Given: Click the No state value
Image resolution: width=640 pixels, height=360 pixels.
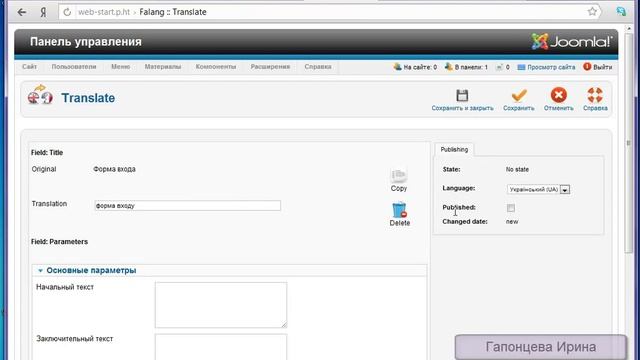Looking at the screenshot, I should coord(517,169).
